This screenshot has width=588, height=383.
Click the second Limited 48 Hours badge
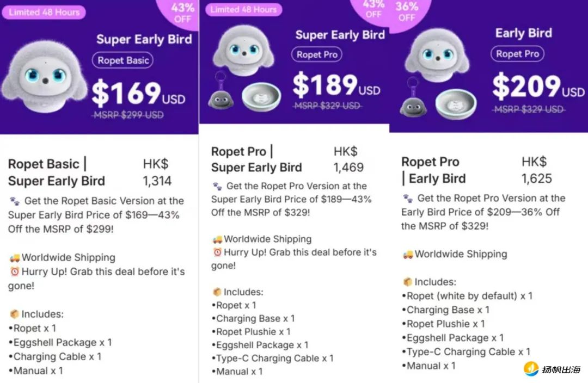pos(243,9)
